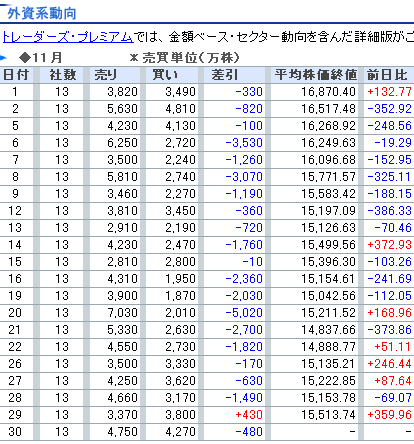The image size is (414, 444).
Task: Select net value -2,360
Action: point(244,279)
